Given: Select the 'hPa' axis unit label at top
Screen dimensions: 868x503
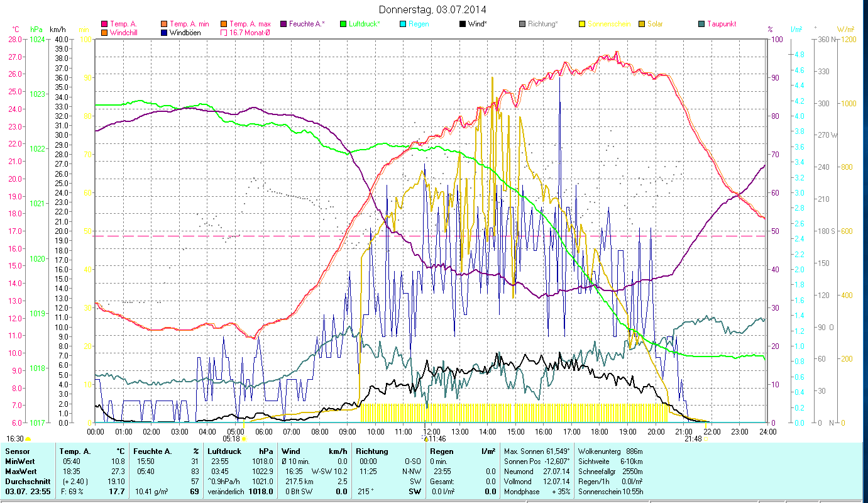Looking at the screenshot, I should (36, 30).
